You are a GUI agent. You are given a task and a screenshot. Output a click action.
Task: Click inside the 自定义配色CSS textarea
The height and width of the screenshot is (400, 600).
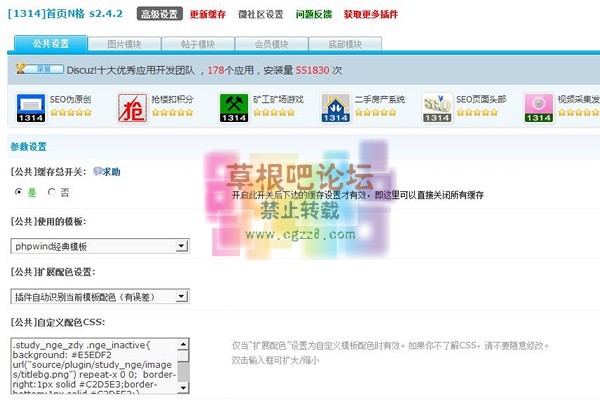tap(95, 366)
